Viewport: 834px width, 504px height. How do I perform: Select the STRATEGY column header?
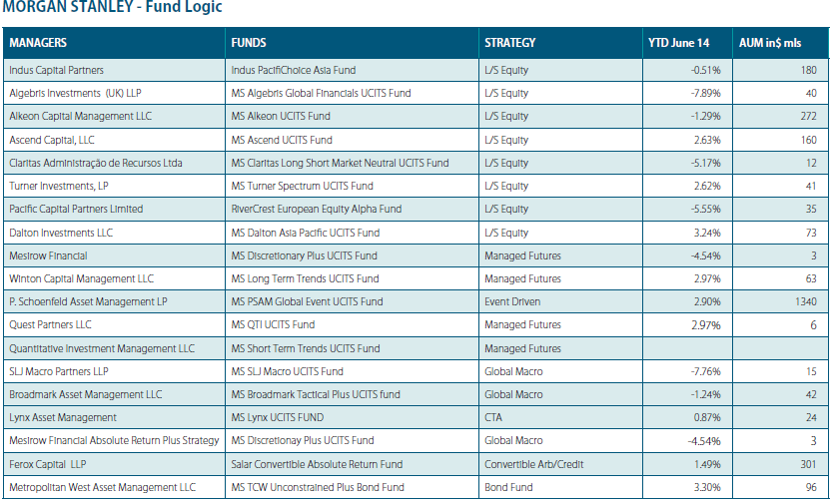pyautogui.click(x=509, y=43)
